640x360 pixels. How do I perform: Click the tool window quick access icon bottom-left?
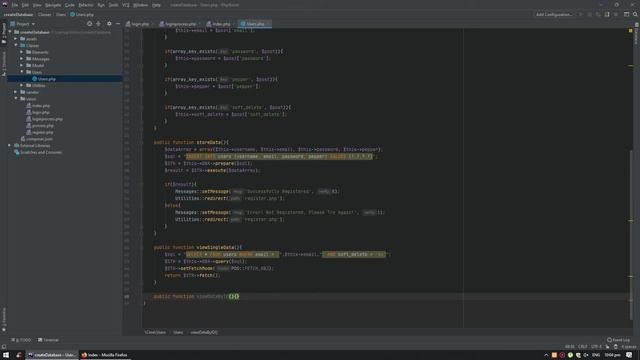[4, 347]
